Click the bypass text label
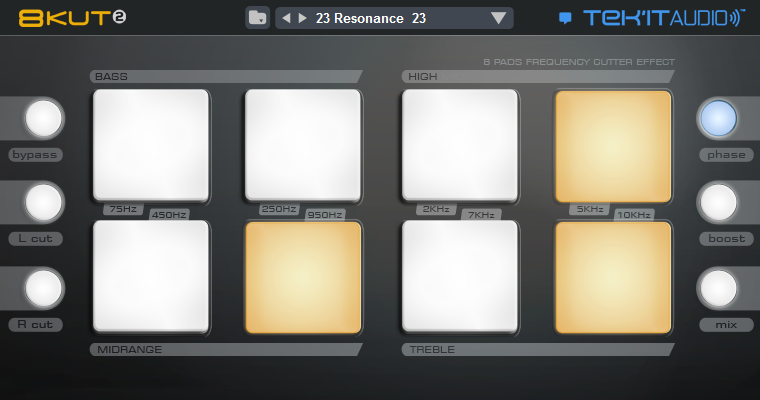This screenshot has height=400, width=760. [35, 155]
